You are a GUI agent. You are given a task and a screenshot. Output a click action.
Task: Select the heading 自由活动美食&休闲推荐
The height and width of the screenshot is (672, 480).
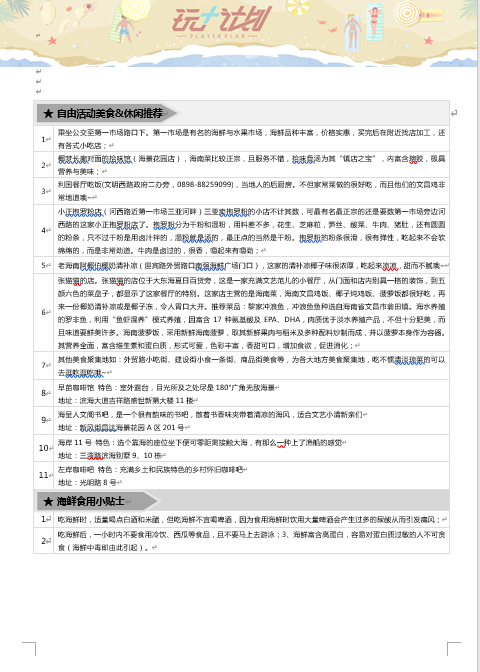[109, 114]
